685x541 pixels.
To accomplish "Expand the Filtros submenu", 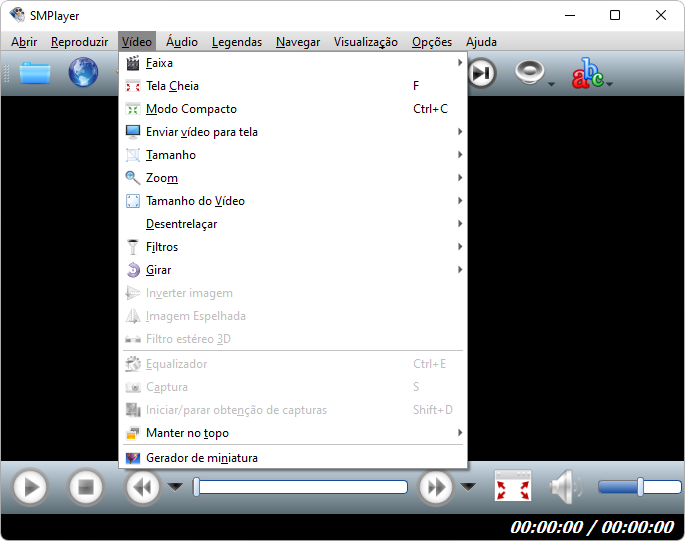I will (293, 247).
